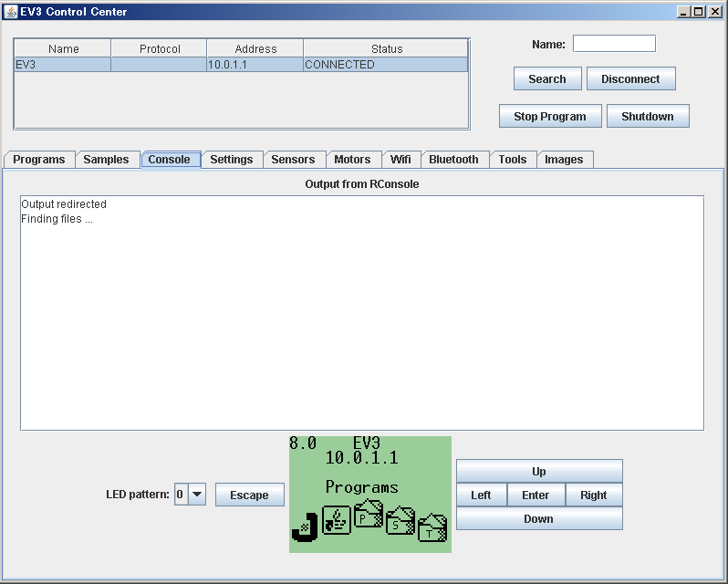Image resolution: width=728 pixels, height=584 pixels.
Task: Focus the Name input field
Action: [614, 44]
